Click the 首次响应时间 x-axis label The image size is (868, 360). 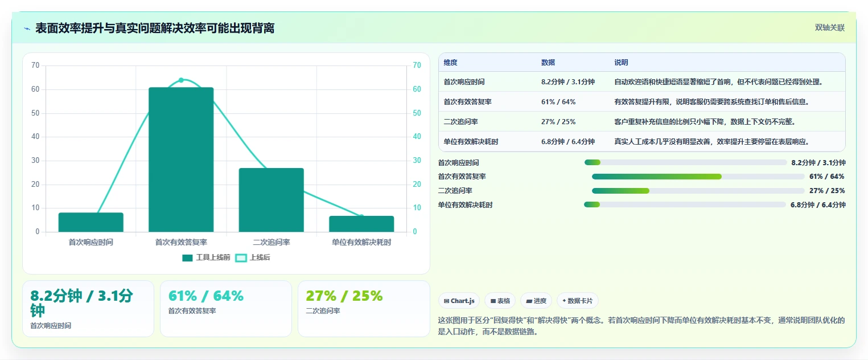pos(91,242)
